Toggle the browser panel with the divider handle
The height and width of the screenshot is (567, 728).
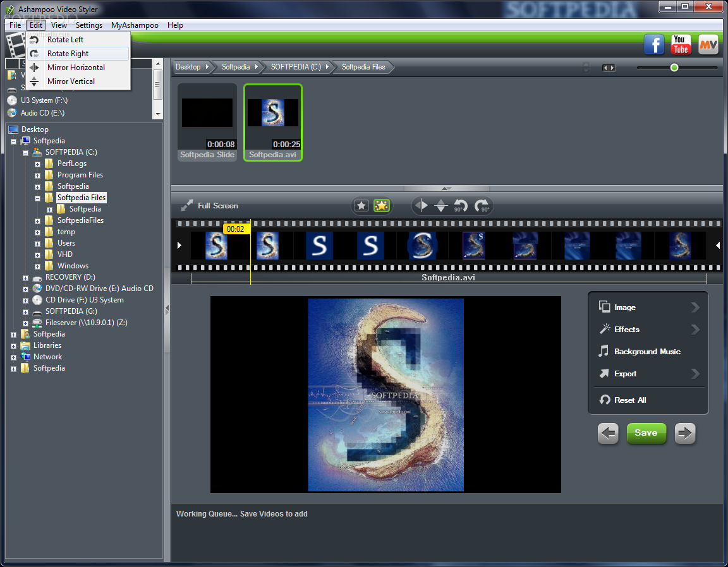tap(447, 188)
